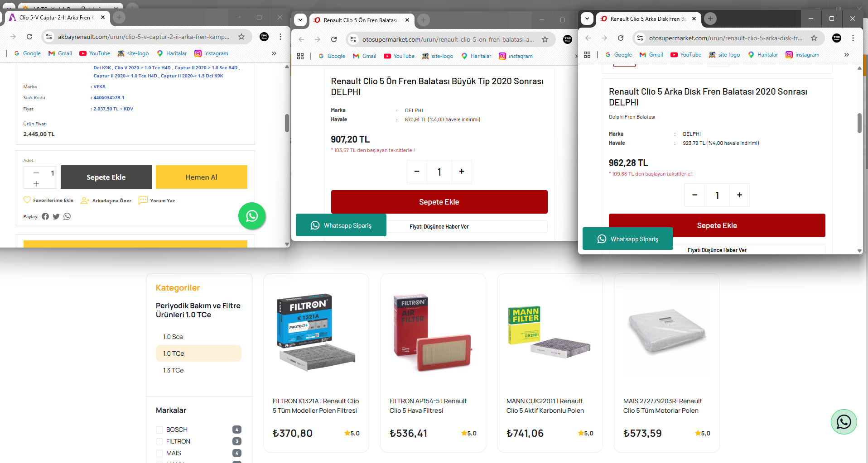
Task: Check the FILTRON brand filter
Action: [x=159, y=441]
